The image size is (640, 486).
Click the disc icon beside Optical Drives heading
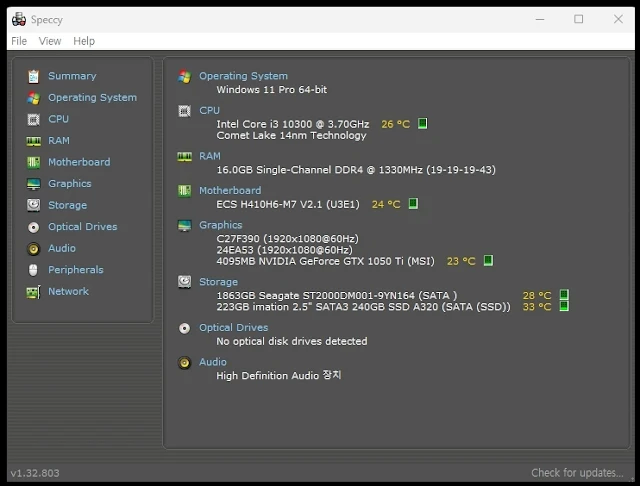184,328
